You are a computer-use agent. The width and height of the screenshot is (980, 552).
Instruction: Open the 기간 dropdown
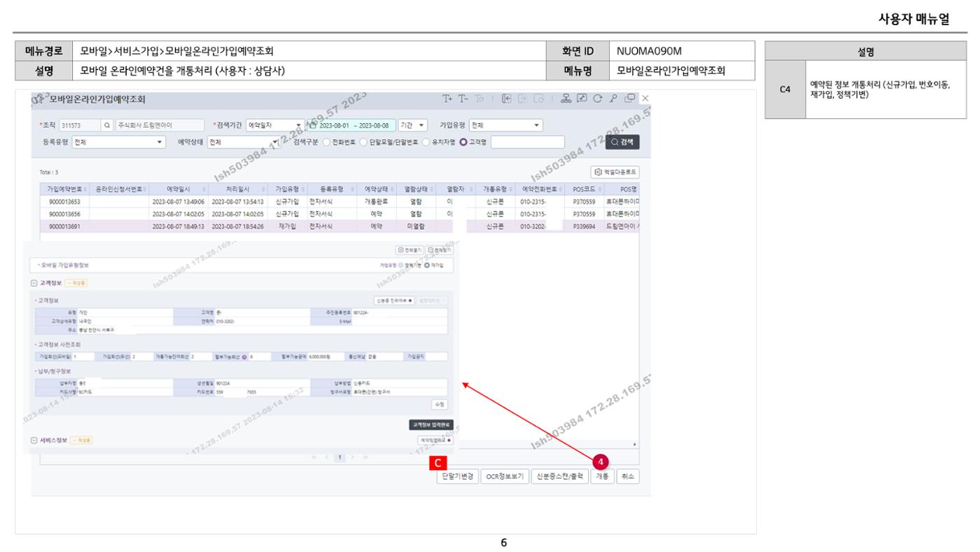pyautogui.click(x=413, y=125)
